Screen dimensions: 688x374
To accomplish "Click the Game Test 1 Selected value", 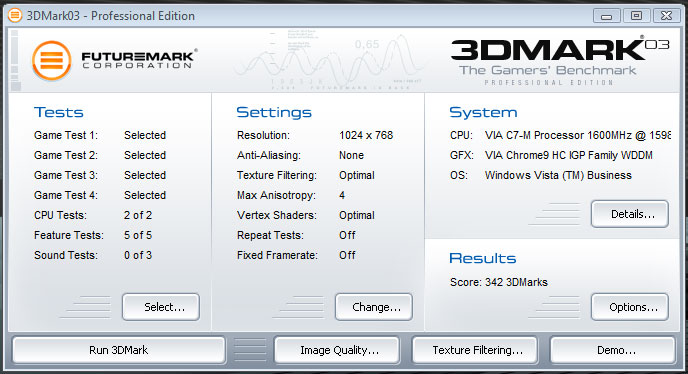I will tap(145, 135).
